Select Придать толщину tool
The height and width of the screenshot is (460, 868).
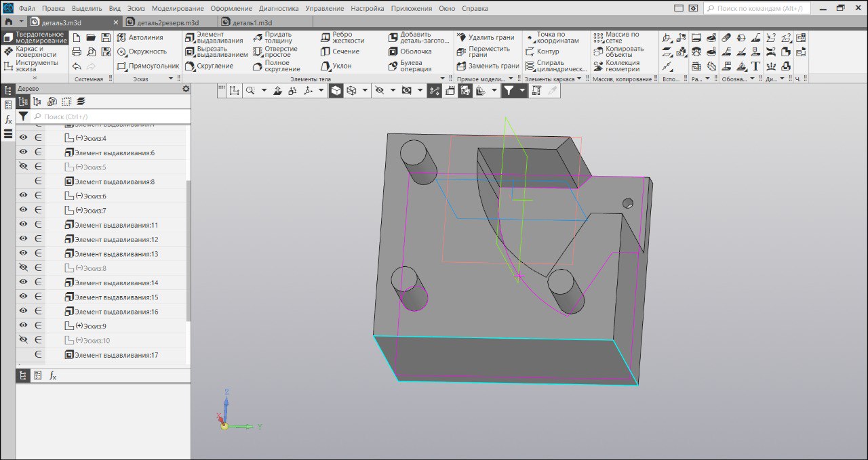pyautogui.click(x=273, y=37)
